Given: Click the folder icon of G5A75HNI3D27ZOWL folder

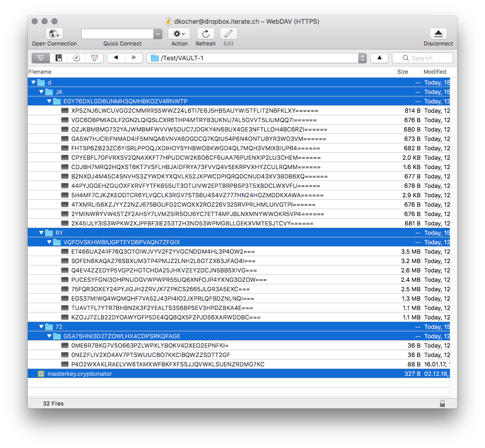Looking at the screenshot, I should pos(57,336).
